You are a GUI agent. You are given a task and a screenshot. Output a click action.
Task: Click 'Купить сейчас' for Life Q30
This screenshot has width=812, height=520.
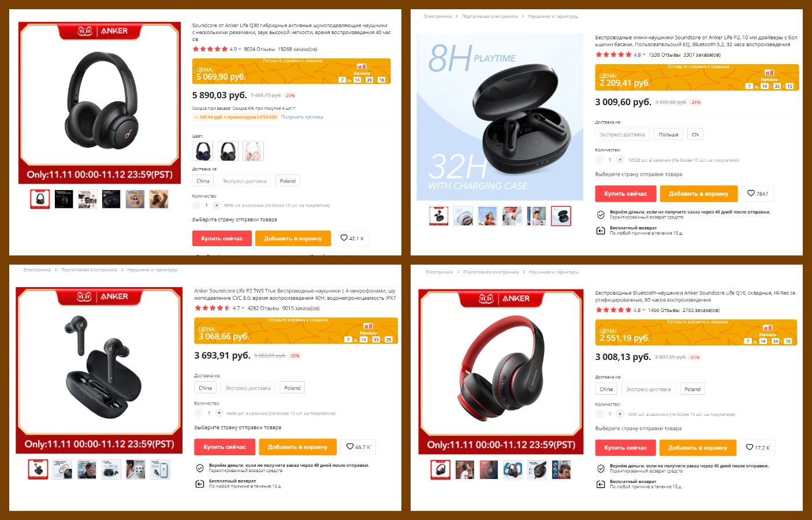point(222,238)
